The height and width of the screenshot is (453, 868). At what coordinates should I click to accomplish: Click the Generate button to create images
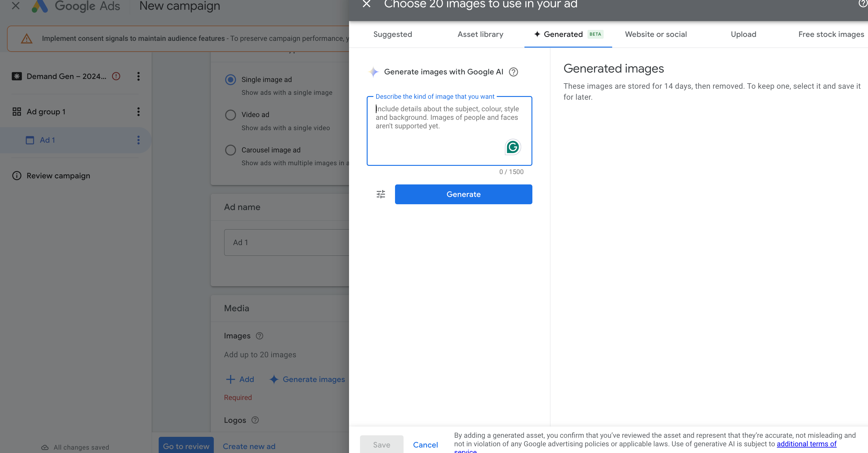[x=464, y=194]
